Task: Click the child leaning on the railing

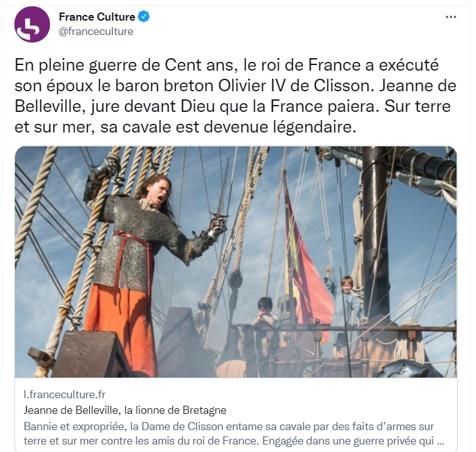Action: tap(265, 316)
